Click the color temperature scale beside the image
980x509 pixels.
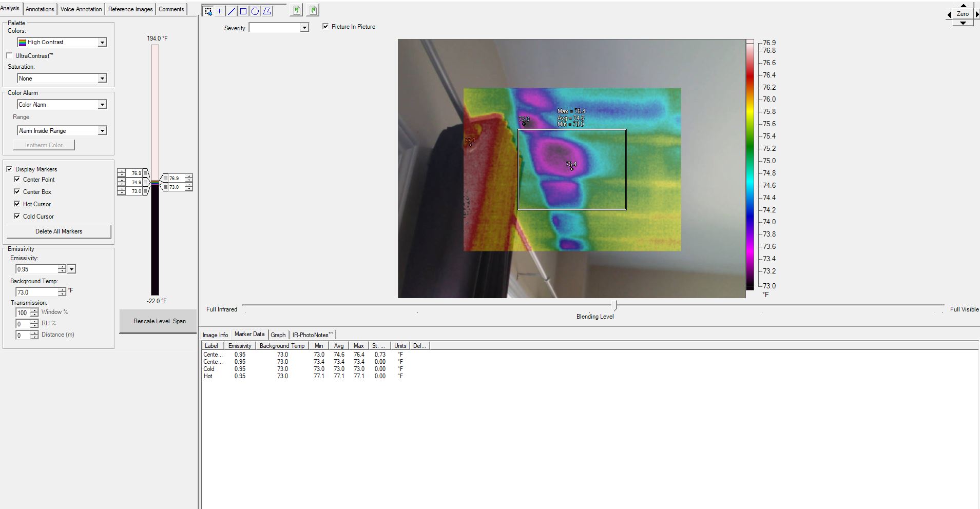pos(750,165)
